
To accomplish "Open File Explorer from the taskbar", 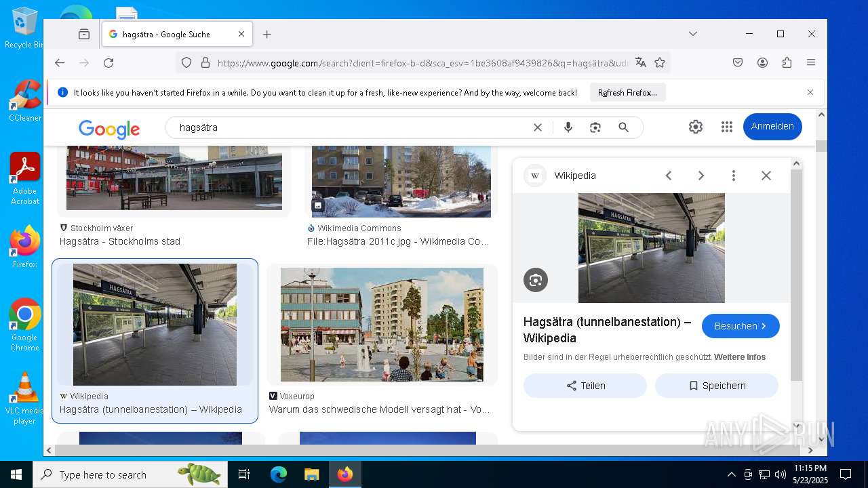I will tap(311, 474).
